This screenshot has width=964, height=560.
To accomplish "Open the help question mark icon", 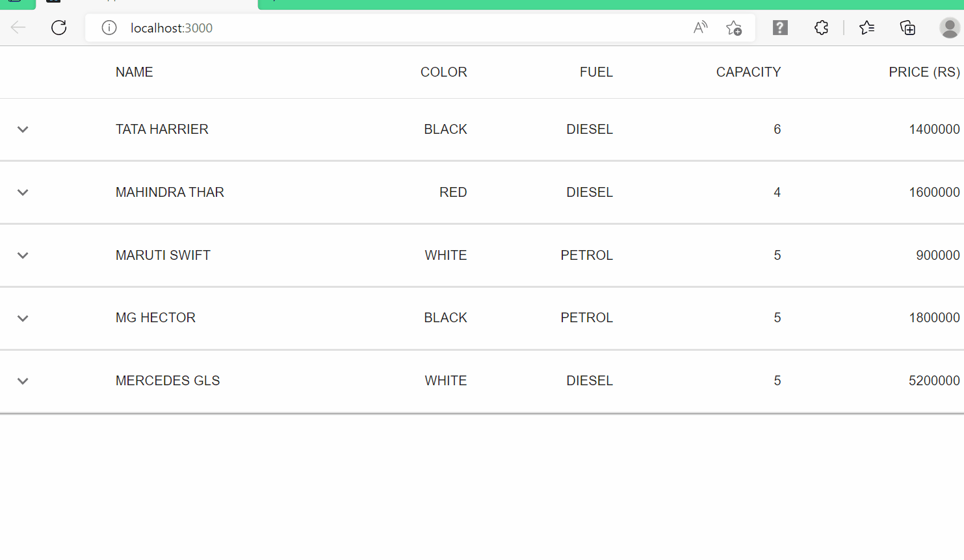I will pyautogui.click(x=779, y=27).
